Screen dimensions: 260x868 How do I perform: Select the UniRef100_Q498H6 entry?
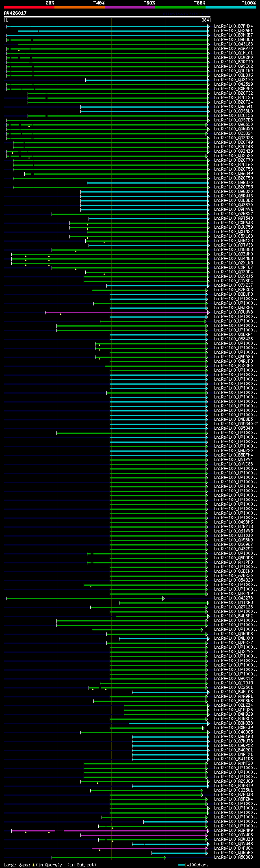click(x=233, y=522)
